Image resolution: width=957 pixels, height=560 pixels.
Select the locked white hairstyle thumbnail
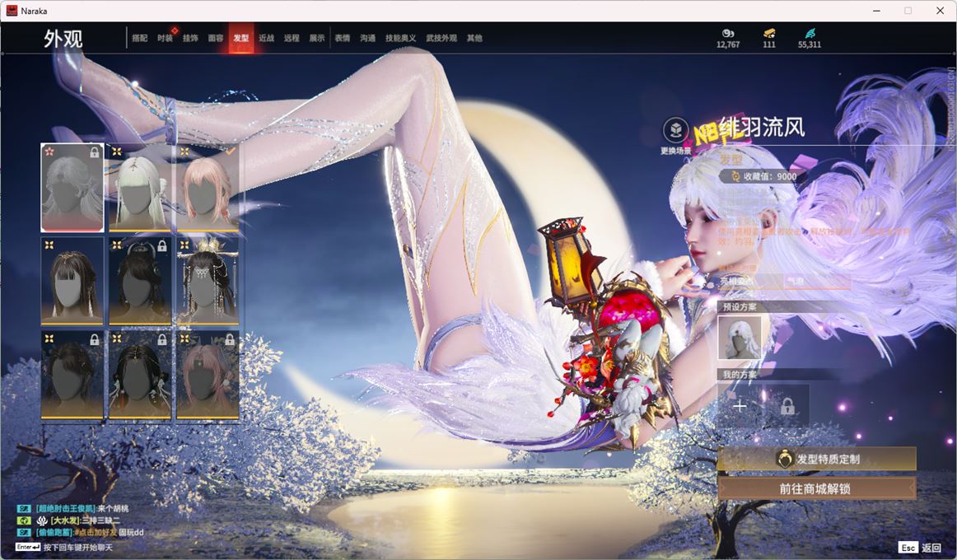click(72, 187)
